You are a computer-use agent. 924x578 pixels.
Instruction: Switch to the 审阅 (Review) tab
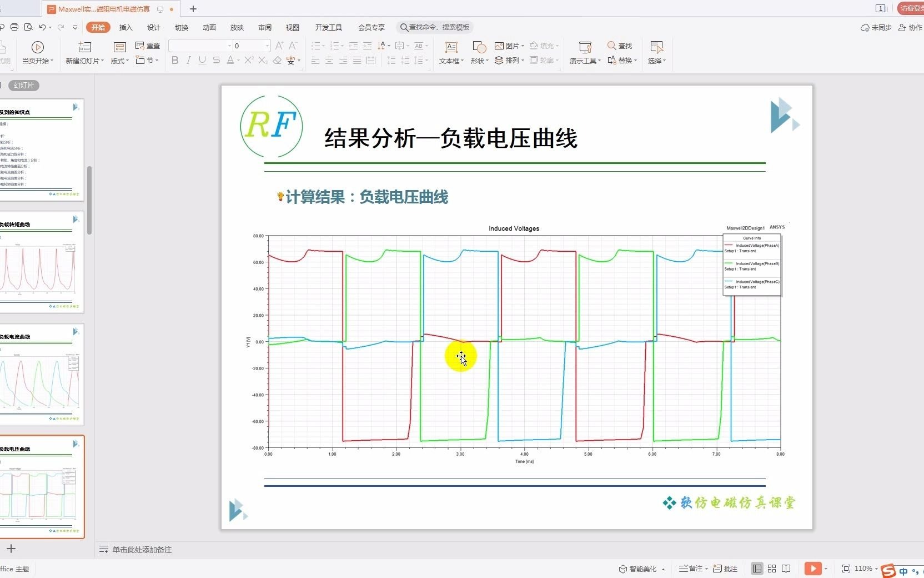[265, 27]
